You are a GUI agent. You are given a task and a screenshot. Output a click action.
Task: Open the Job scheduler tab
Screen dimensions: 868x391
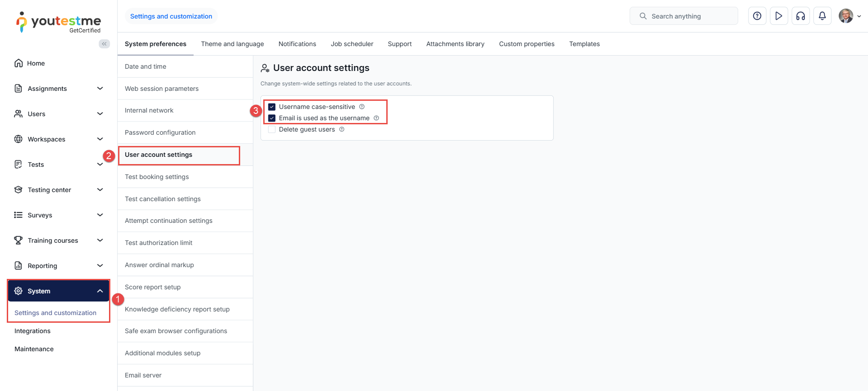point(351,44)
